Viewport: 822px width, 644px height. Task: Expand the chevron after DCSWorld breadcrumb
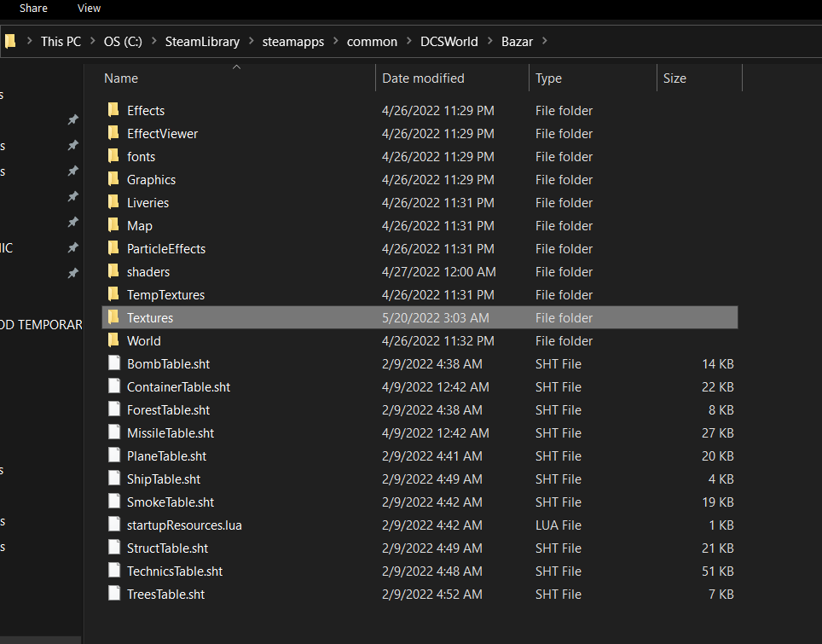[489, 41]
